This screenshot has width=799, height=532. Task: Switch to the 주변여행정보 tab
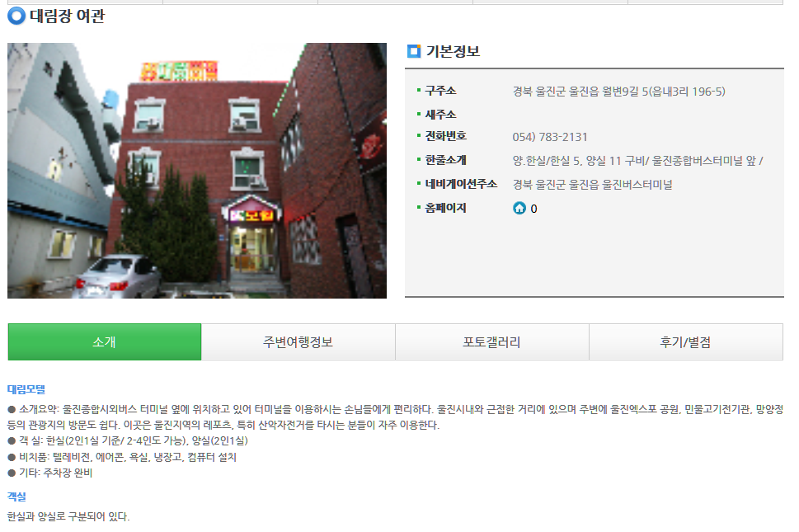click(x=298, y=342)
